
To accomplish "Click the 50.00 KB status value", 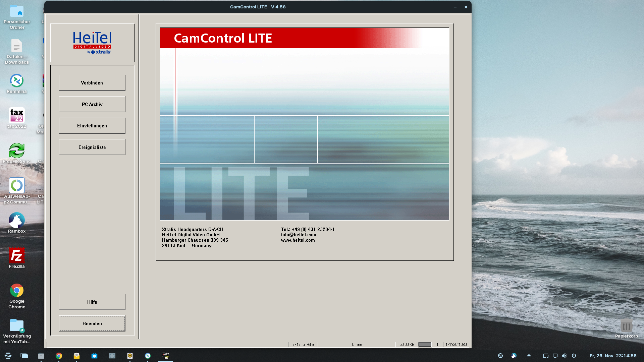I will [407, 345].
